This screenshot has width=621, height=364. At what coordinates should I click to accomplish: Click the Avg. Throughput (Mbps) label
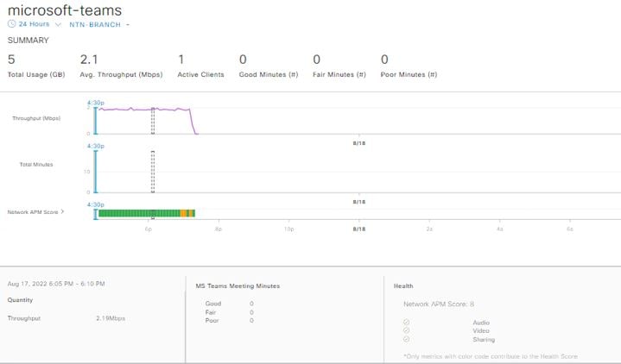(121, 74)
